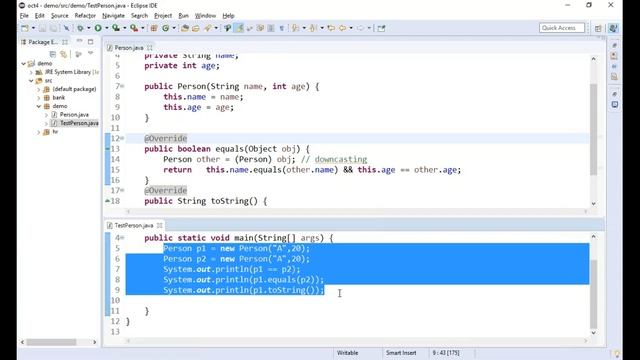Open dropdown arrow next to Run icon

pos(106,28)
